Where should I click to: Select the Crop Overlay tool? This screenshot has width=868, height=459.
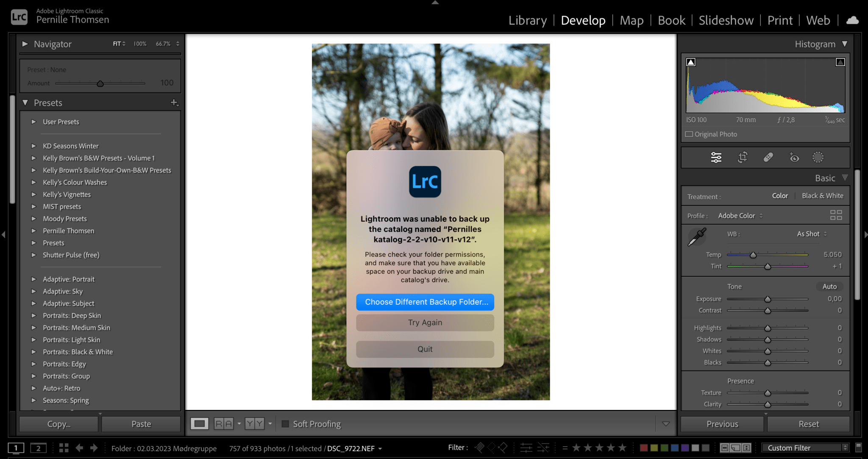(x=742, y=157)
